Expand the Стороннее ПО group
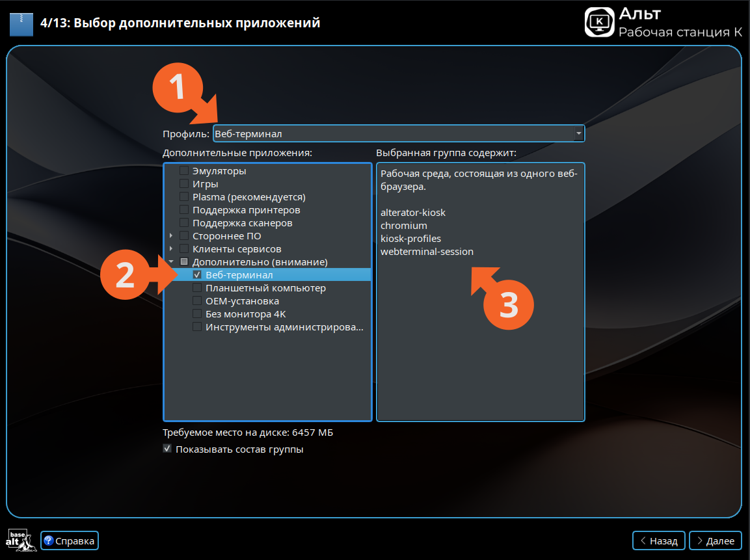 pyautogui.click(x=171, y=236)
